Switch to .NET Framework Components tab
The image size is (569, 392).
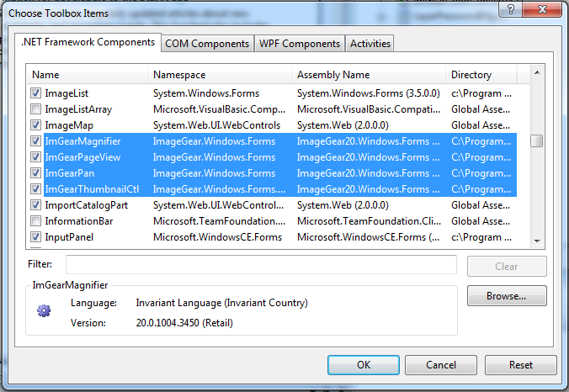88,42
